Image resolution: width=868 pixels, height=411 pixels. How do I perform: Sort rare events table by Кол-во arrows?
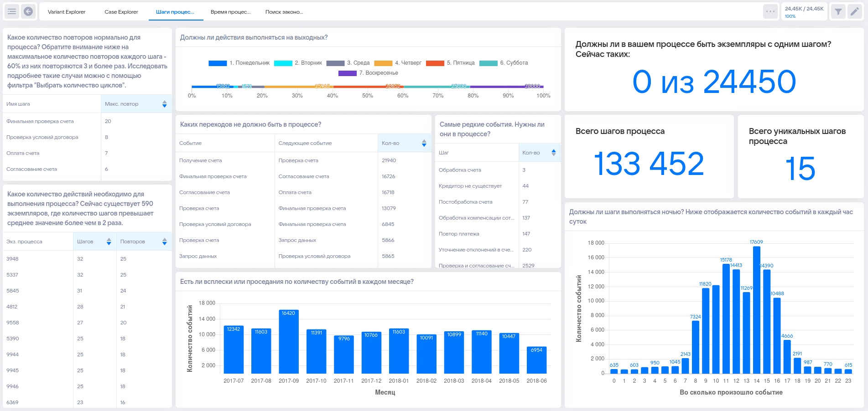click(x=554, y=153)
